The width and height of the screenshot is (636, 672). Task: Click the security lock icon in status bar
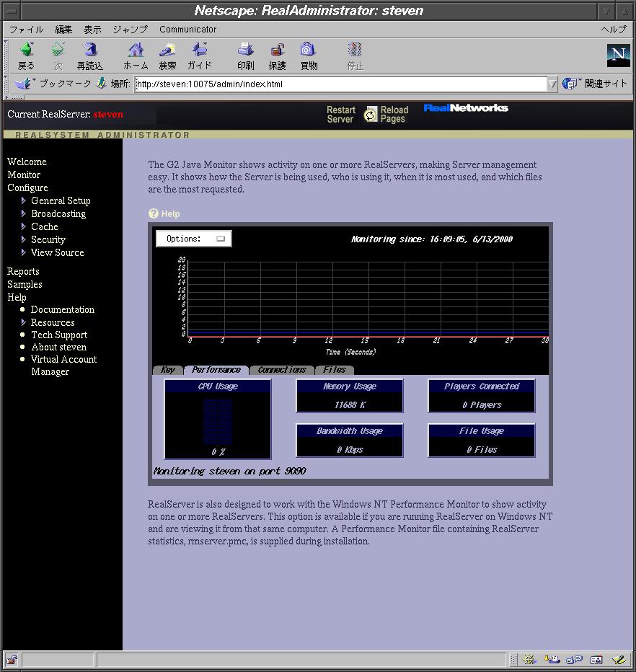pos(12,660)
